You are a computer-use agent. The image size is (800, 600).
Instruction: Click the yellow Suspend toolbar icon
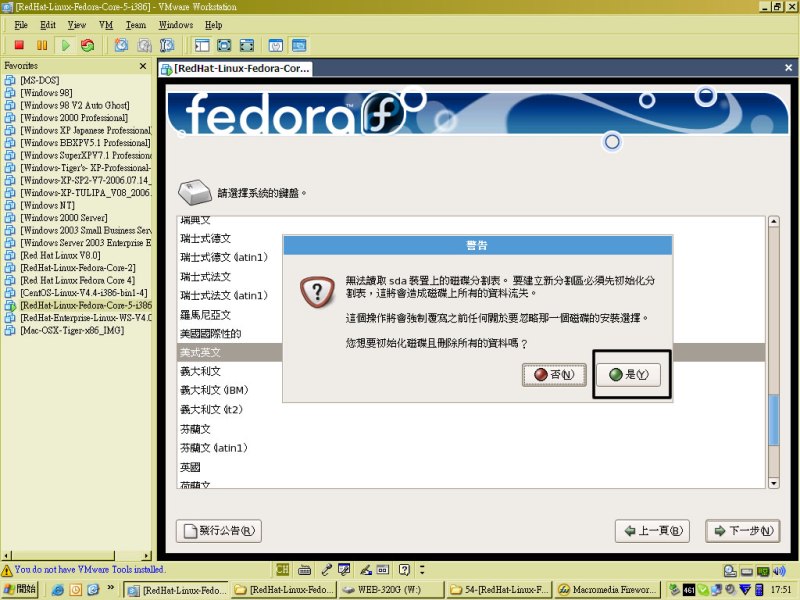point(42,45)
